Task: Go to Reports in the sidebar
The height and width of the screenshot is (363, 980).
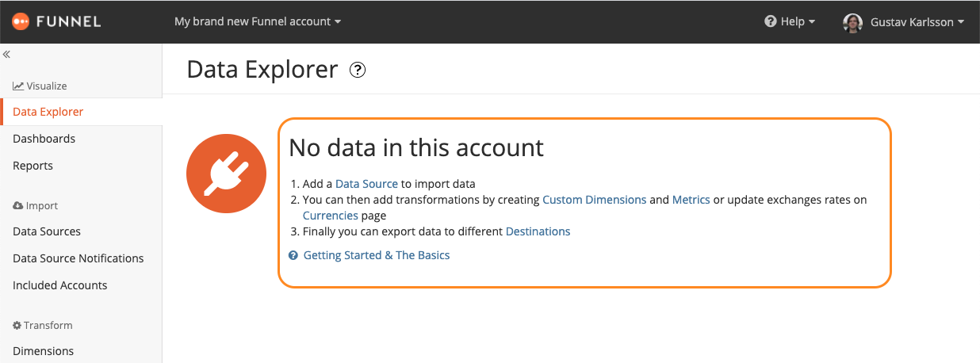Action: tap(33, 166)
